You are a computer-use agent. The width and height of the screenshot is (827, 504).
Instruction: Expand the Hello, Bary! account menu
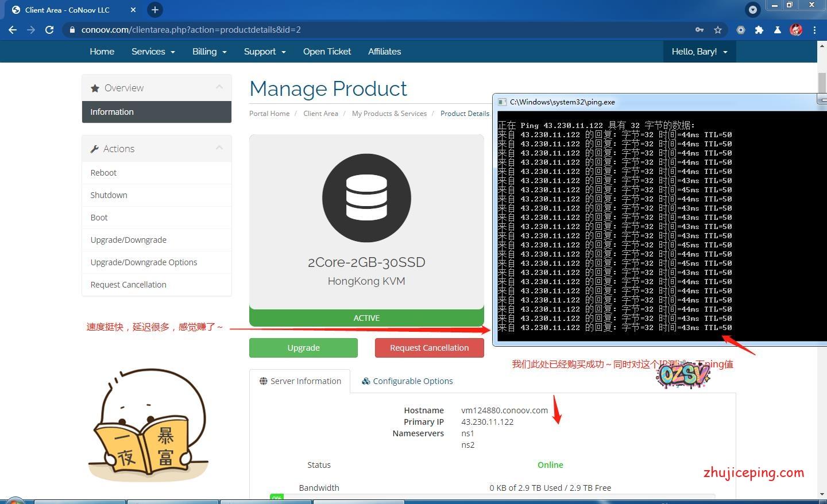699,52
